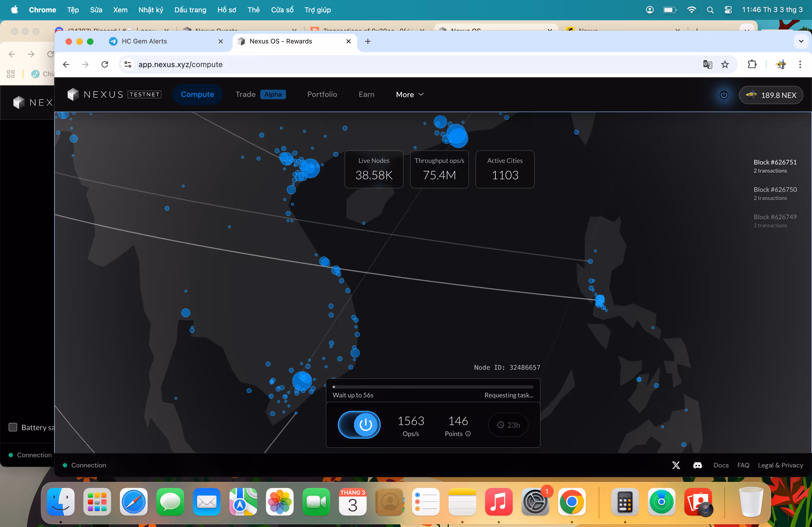
Task: Open the Earn tab
Action: 367,95
